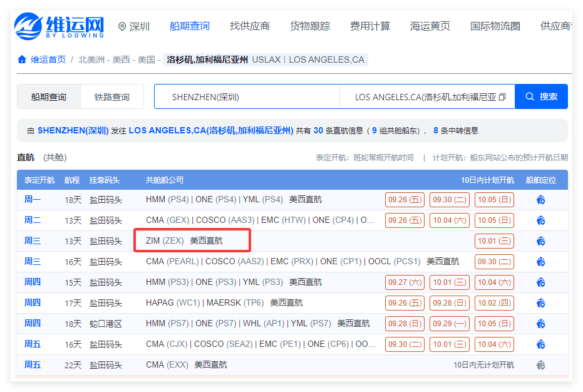Click the 搜索 search button
Screen dimensions: 583x392
click(541, 96)
